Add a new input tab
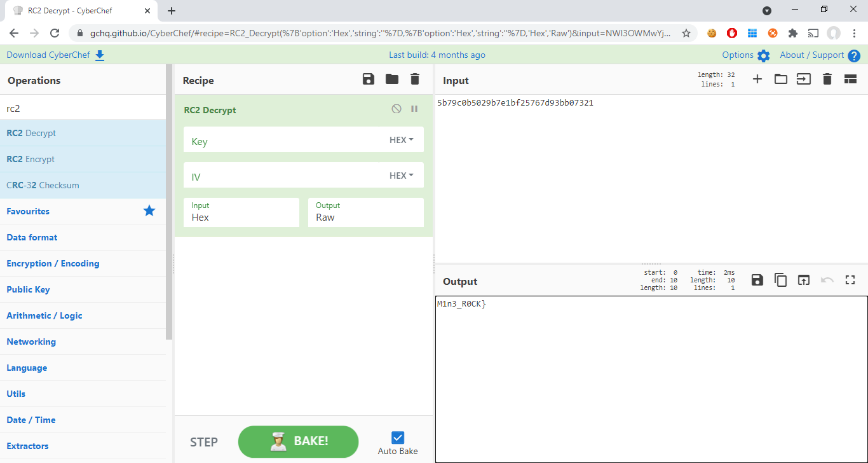The width and height of the screenshot is (868, 463). pos(757,79)
